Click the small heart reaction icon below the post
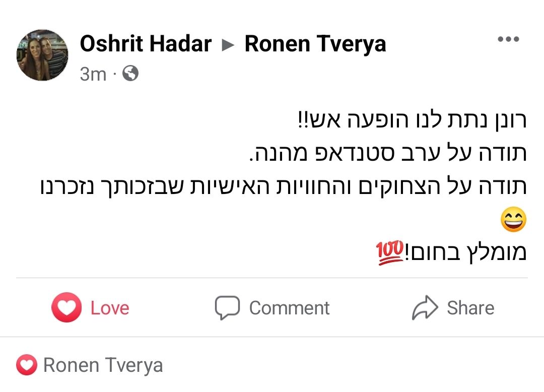Image resolution: width=544 pixels, height=392 pixels. pos(26,365)
